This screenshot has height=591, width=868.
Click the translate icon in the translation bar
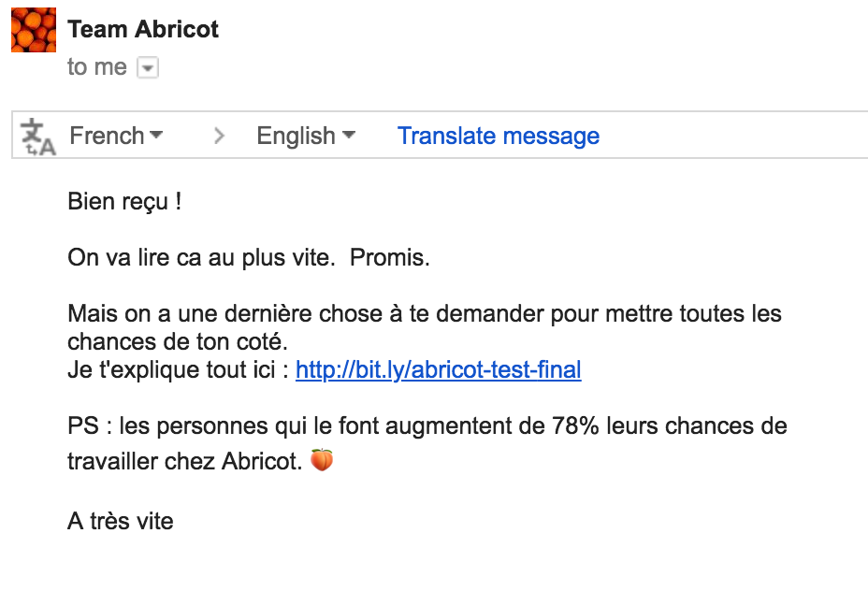click(x=37, y=137)
